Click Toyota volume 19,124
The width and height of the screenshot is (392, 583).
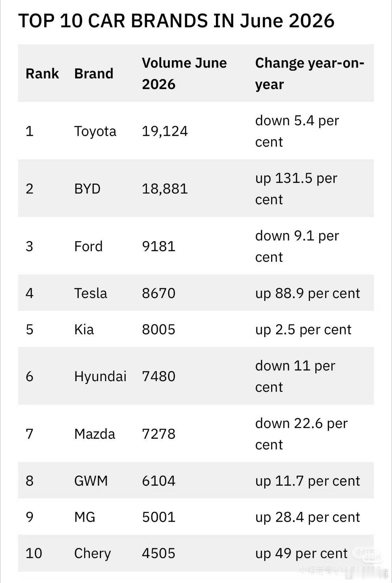click(x=165, y=131)
